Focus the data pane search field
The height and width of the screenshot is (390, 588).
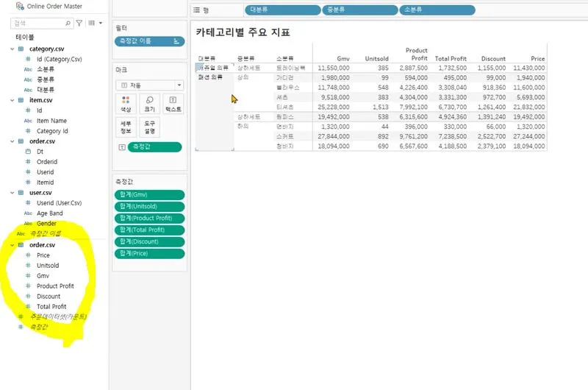pos(41,24)
